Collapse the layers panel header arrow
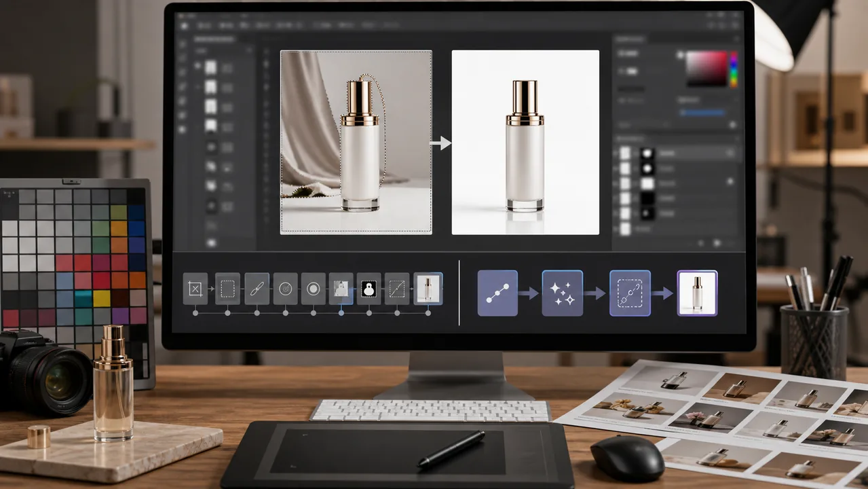This screenshot has width=868, height=489. click(737, 139)
